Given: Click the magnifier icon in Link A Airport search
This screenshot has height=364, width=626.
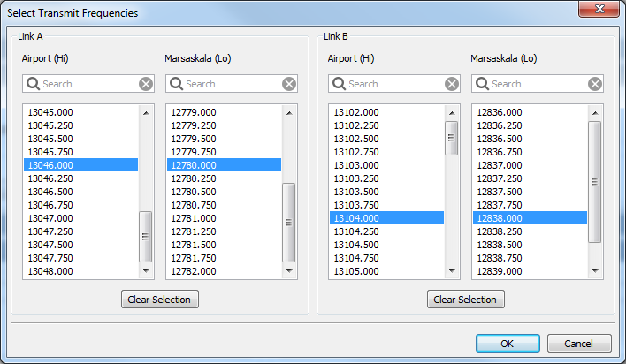Looking at the screenshot, I should (x=33, y=84).
